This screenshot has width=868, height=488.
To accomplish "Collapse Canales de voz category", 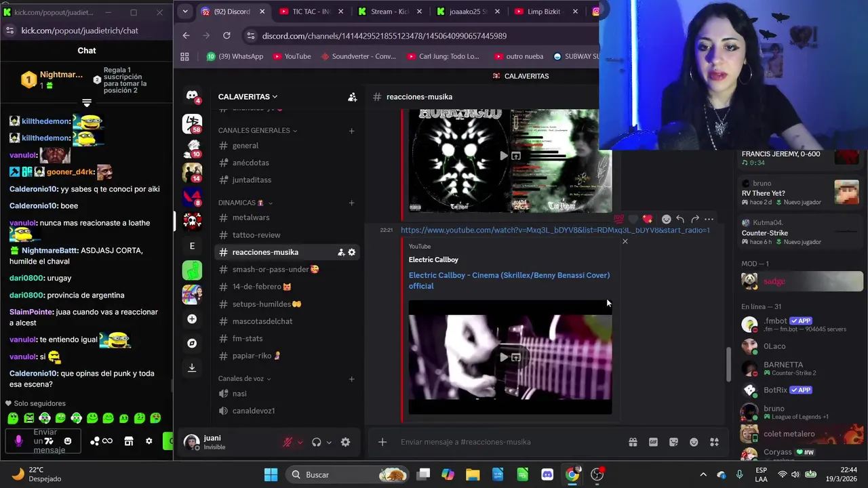I will click(x=245, y=378).
